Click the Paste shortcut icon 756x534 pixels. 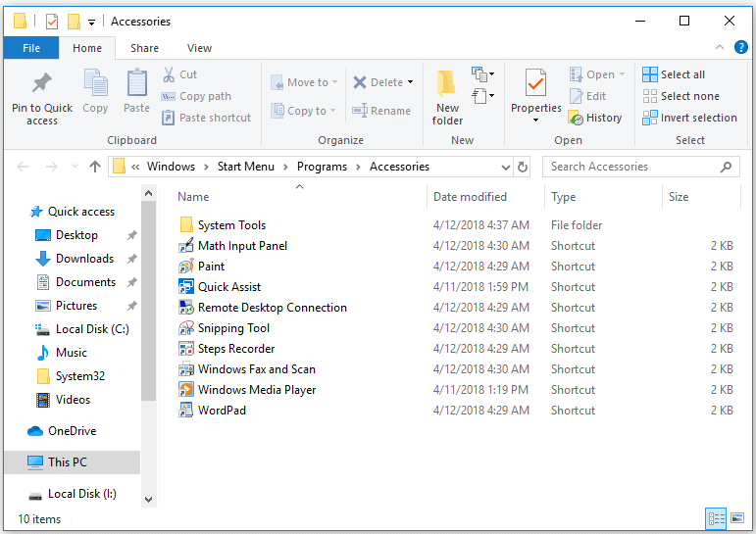(x=168, y=118)
